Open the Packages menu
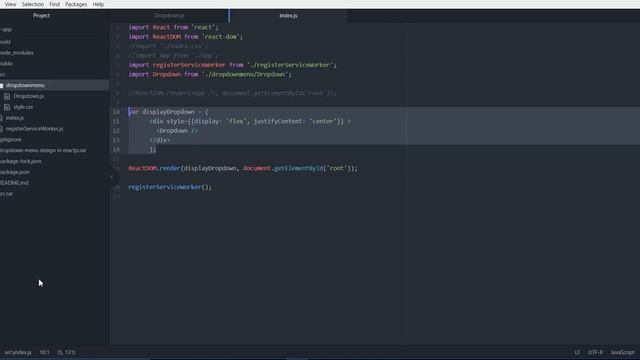Screen dimensions: 640x360 pyautogui.click(x=76, y=4)
